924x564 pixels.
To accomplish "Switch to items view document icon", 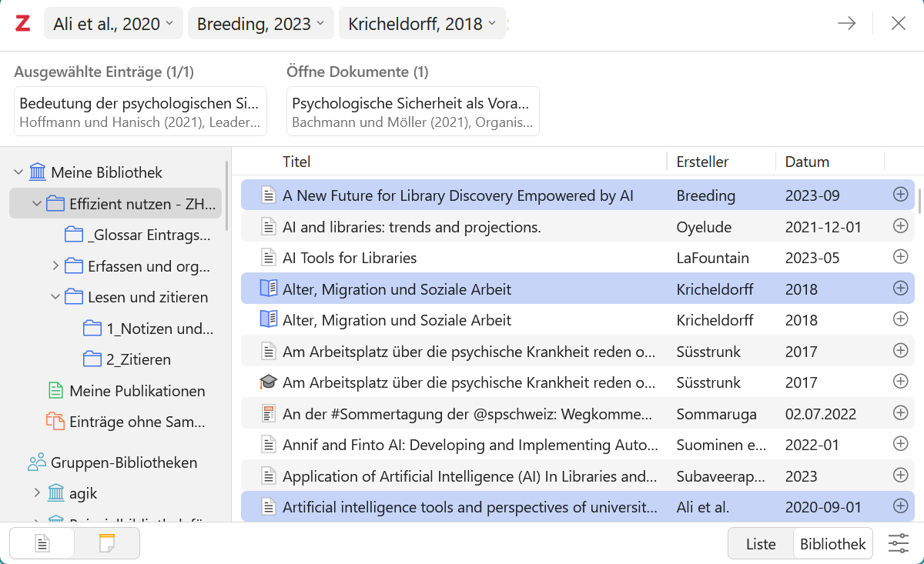I will point(42,543).
